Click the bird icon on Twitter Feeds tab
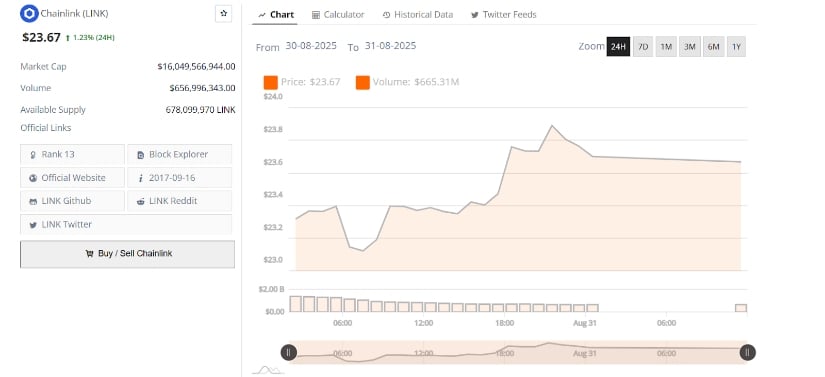The height and width of the screenshot is (377, 825). (475, 15)
